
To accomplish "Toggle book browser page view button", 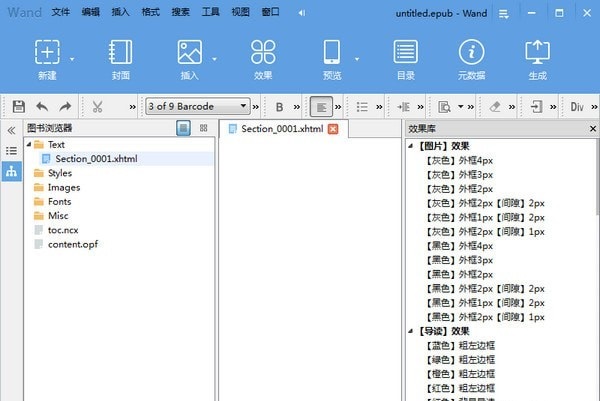I will 184,128.
